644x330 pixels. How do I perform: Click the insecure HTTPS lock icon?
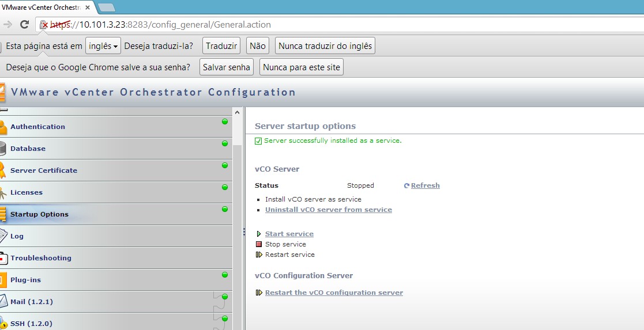[43, 25]
